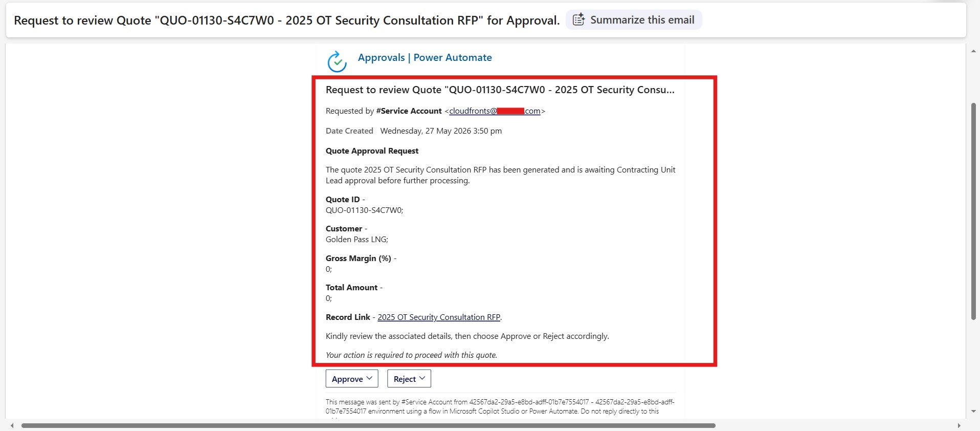Click the sparkle summary icon beside Summarize
Image resolution: width=980 pixels, height=431 pixels.
click(x=578, y=20)
